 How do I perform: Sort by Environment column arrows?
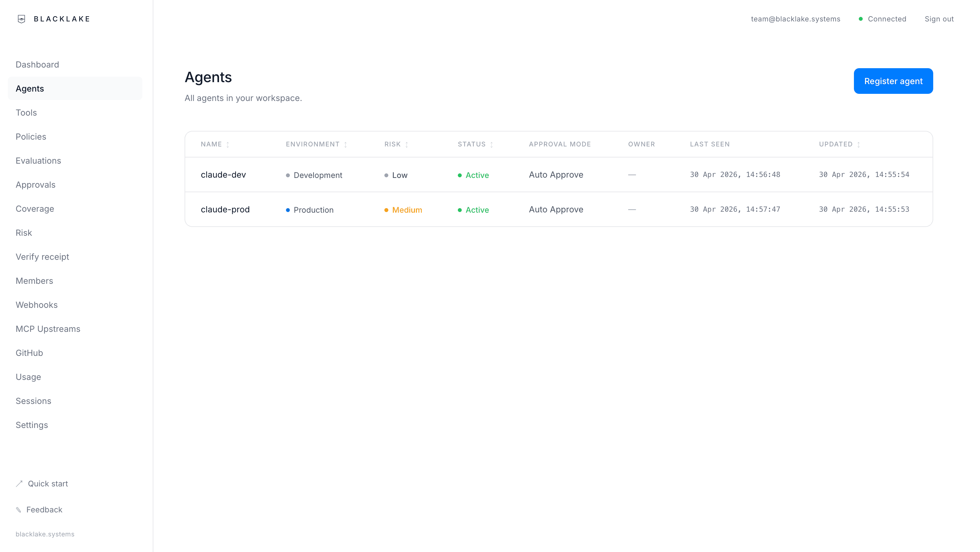click(x=345, y=144)
